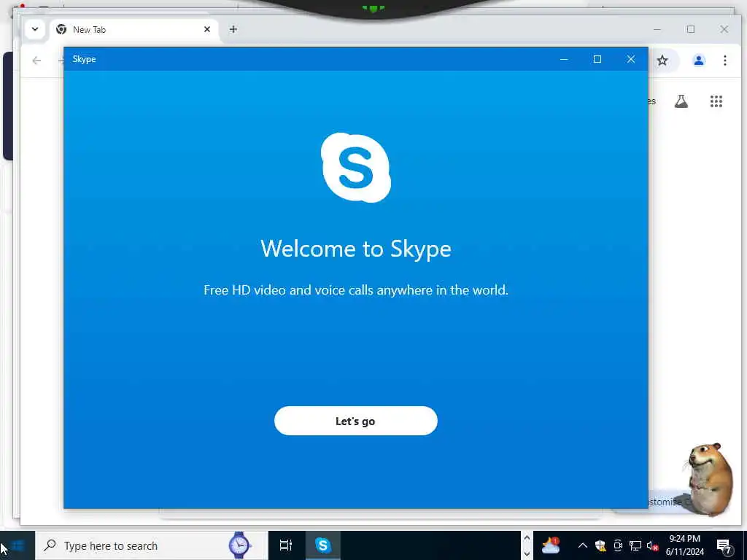
Task: Minimize the Skype window
Action: [564, 59]
